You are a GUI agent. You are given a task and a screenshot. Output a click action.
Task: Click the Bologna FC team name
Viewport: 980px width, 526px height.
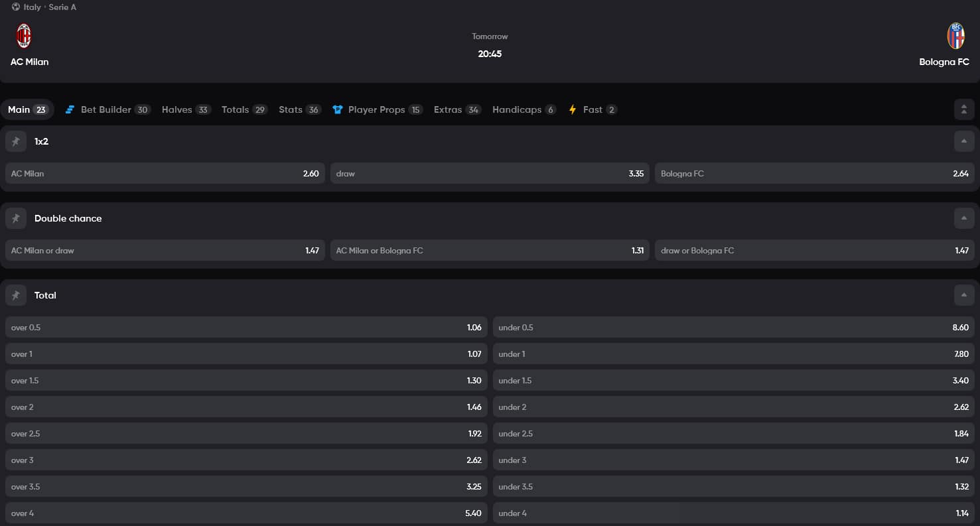(944, 62)
